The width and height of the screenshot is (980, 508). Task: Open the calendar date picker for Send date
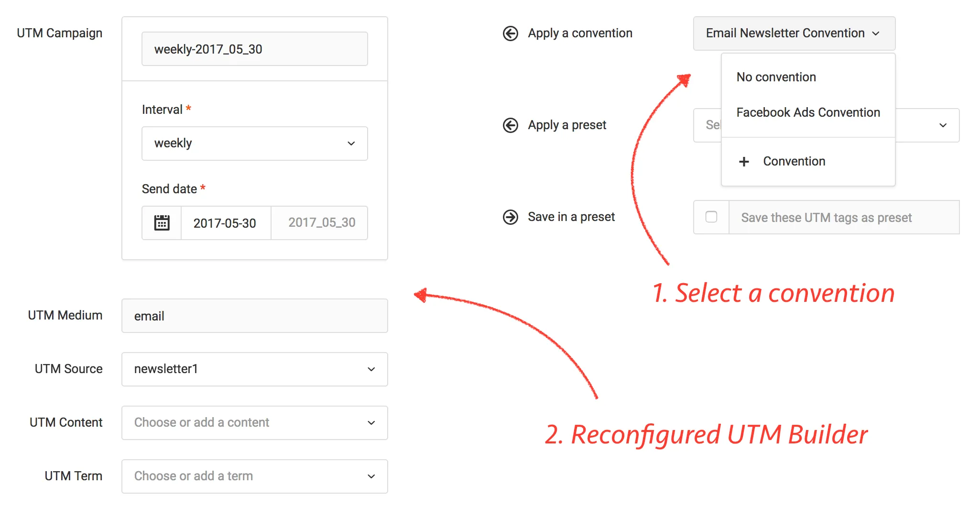tap(161, 222)
